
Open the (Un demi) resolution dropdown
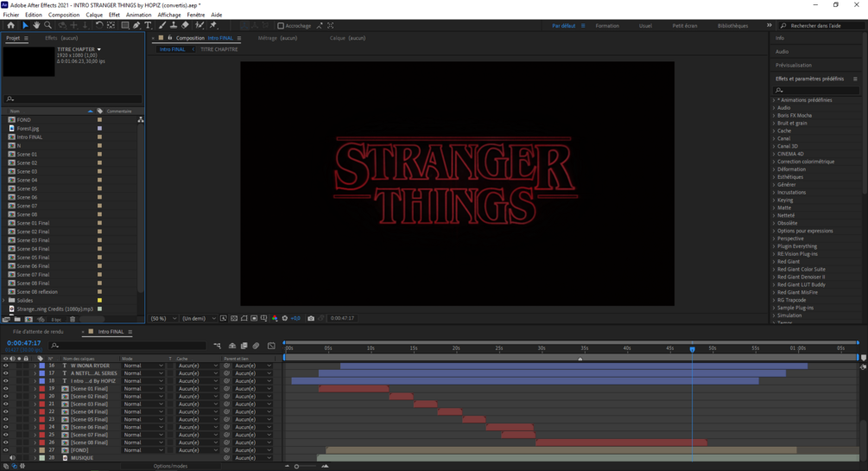[x=200, y=318]
